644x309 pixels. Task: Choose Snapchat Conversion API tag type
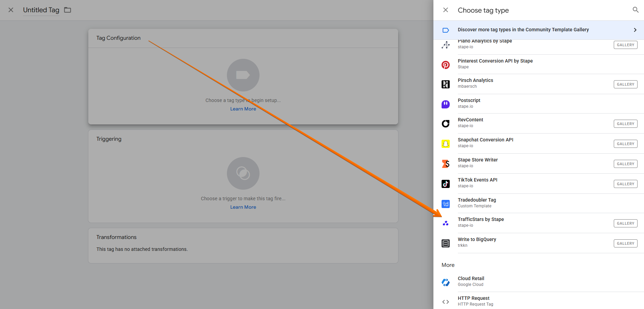coord(539,143)
